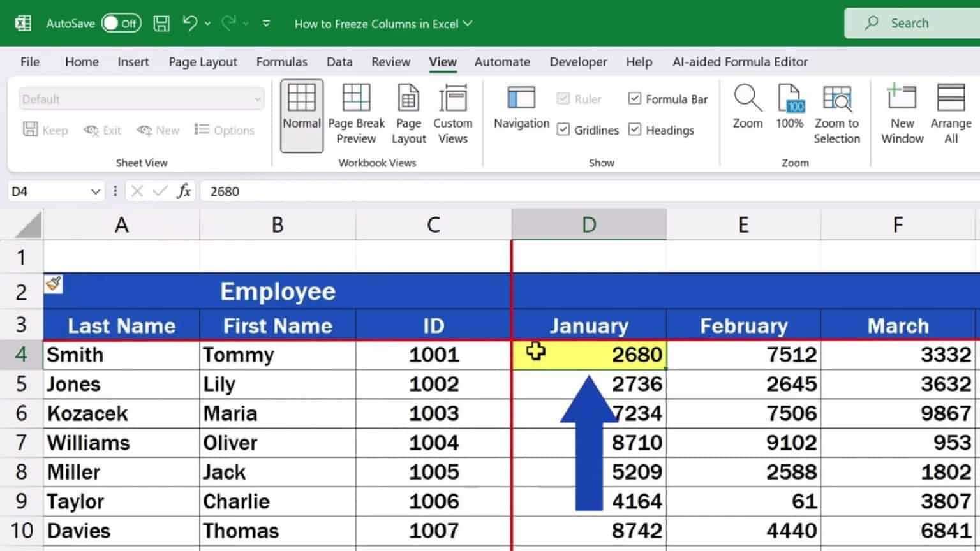Switch to the Developer tab
Screen dimensions: 980x551
[x=577, y=62]
